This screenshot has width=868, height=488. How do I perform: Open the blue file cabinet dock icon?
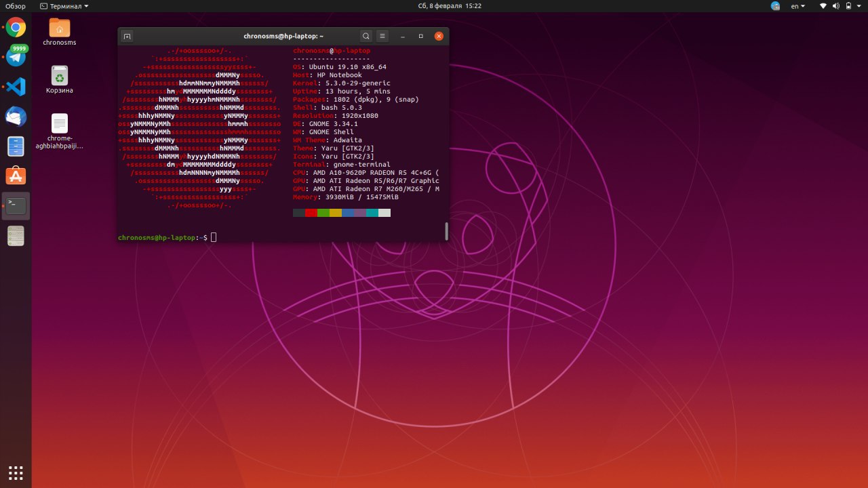[16, 146]
